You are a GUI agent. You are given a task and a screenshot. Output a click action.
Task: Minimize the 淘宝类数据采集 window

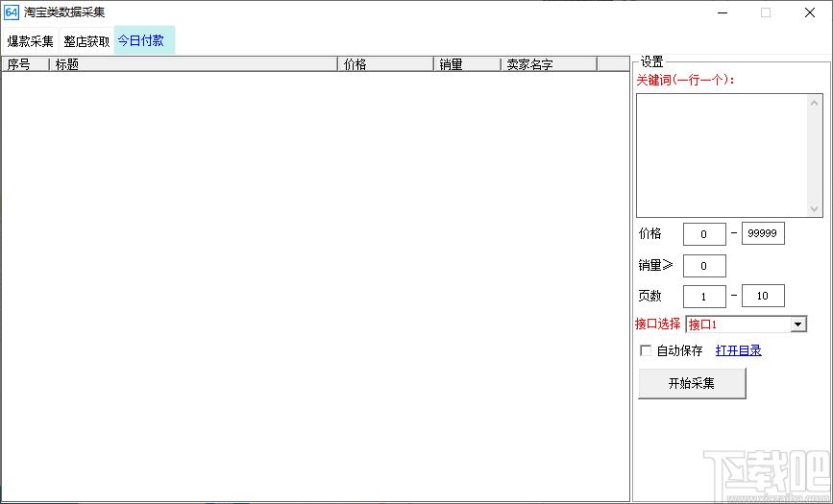point(723,12)
